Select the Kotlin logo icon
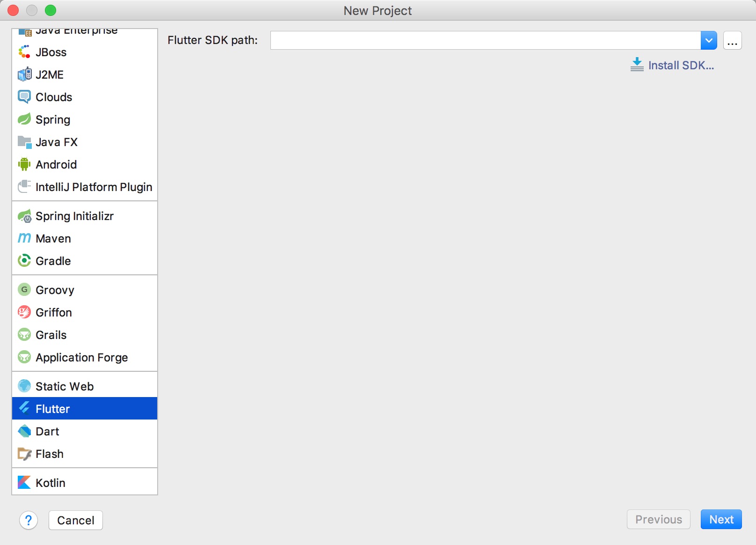 pyautogui.click(x=24, y=483)
